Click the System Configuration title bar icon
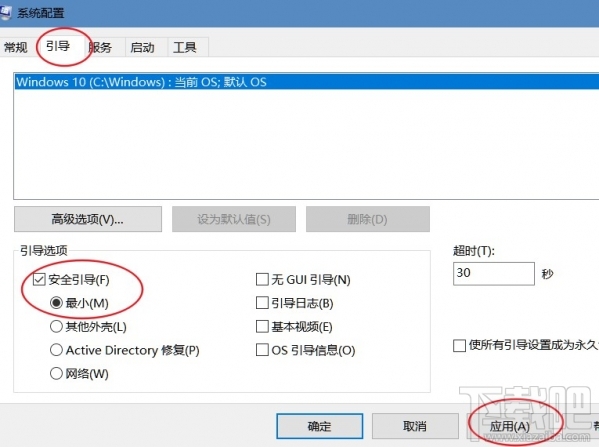Image resolution: width=599 pixels, height=447 pixels. 5,12
